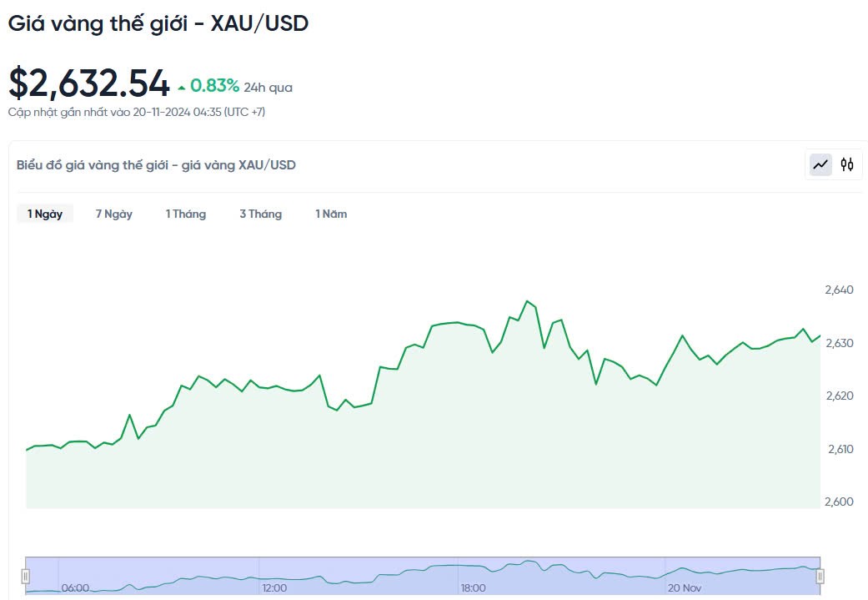Show the 3 Tháng chart range
This screenshot has height=600, width=868.
[260, 214]
